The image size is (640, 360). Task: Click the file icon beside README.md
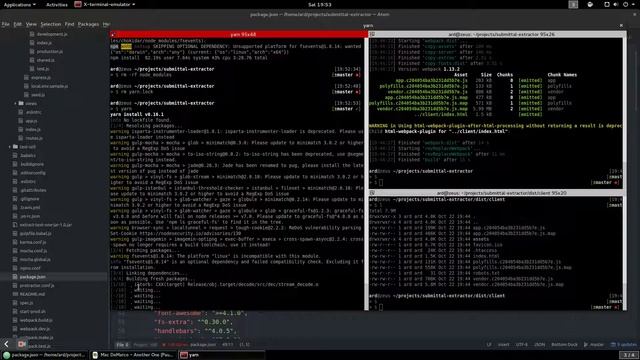[x=15, y=294]
